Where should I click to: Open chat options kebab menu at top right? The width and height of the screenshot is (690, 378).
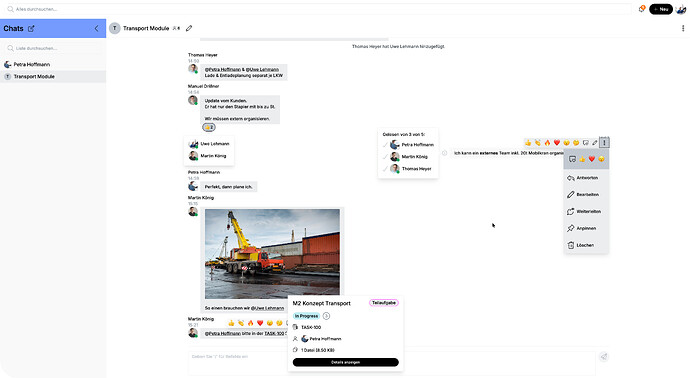click(683, 28)
